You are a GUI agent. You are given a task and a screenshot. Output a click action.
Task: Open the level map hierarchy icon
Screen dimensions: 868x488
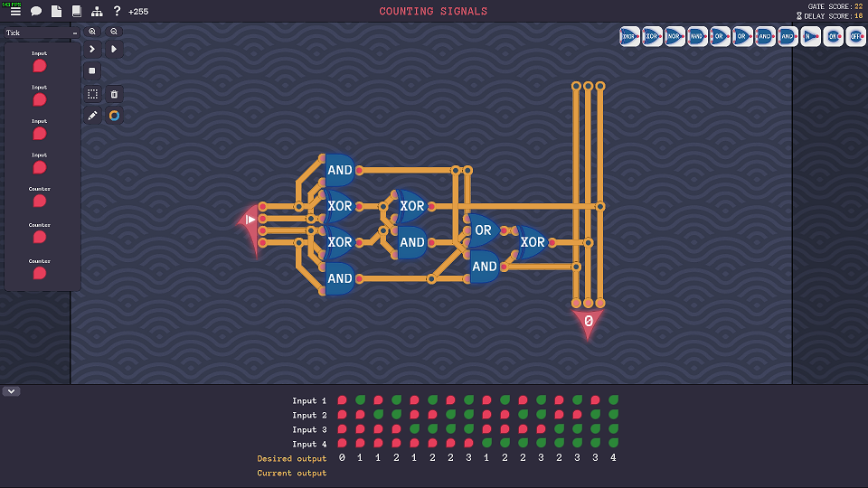click(x=97, y=12)
